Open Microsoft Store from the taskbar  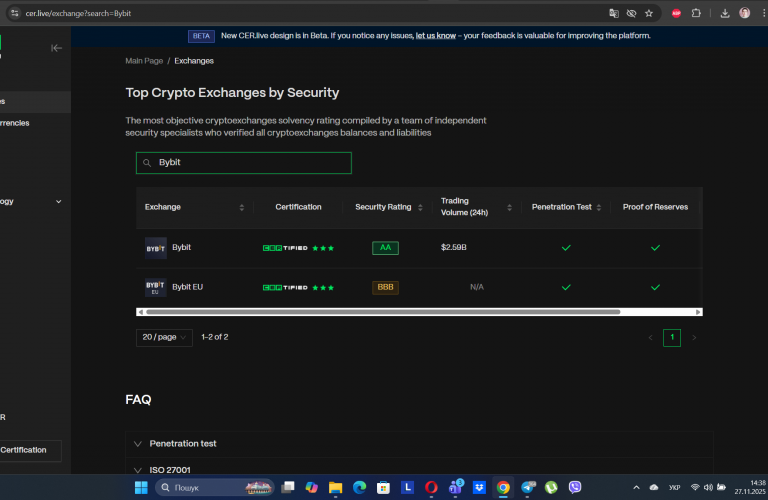point(384,487)
